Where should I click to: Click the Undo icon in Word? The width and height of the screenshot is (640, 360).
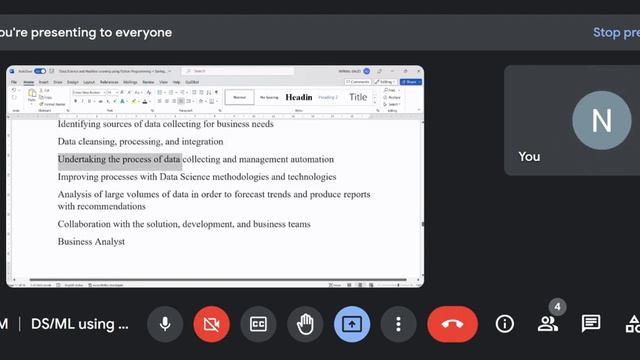coord(14,90)
